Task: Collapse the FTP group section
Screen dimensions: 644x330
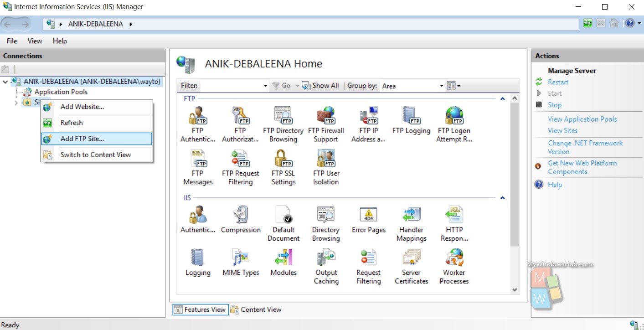Action: tap(503, 98)
